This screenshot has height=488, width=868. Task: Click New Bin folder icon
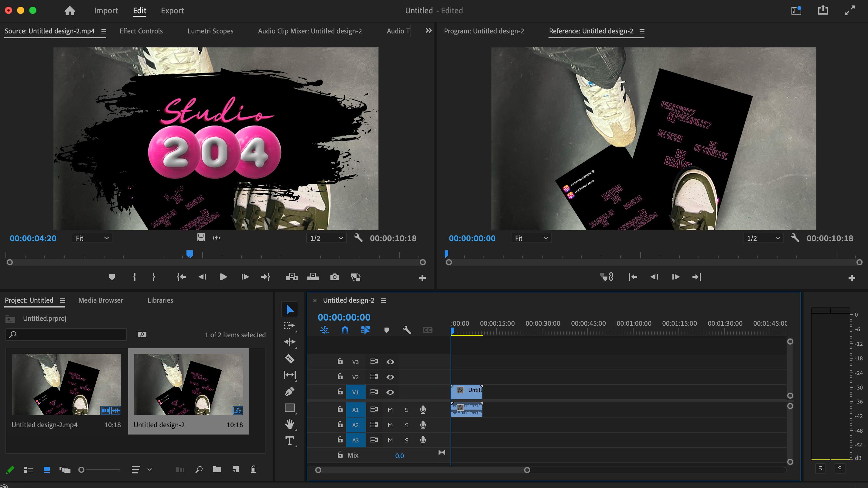[217, 469]
